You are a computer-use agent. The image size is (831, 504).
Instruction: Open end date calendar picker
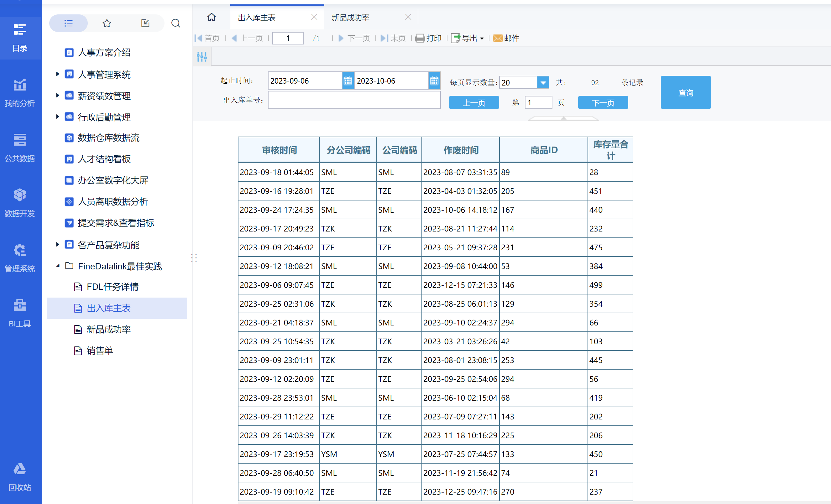point(434,81)
